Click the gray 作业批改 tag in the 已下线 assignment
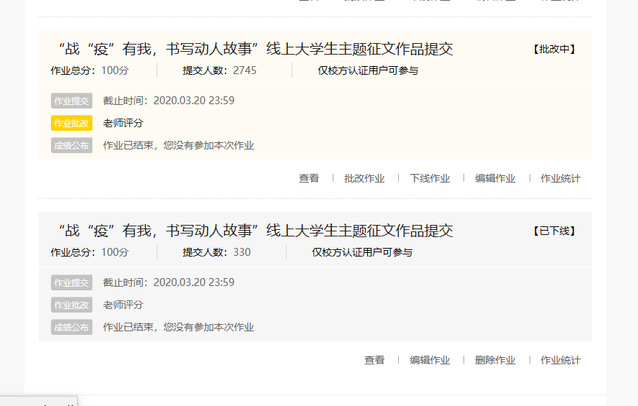 coord(71,304)
